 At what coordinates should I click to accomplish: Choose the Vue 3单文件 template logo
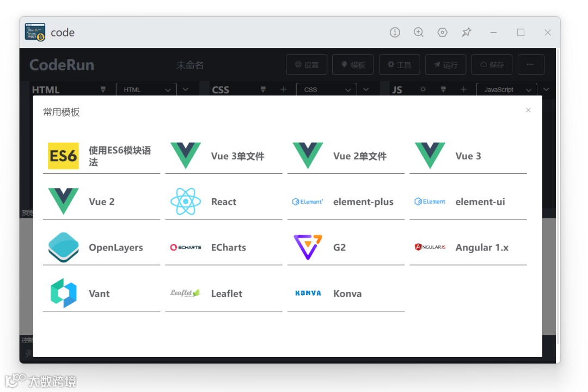186,156
